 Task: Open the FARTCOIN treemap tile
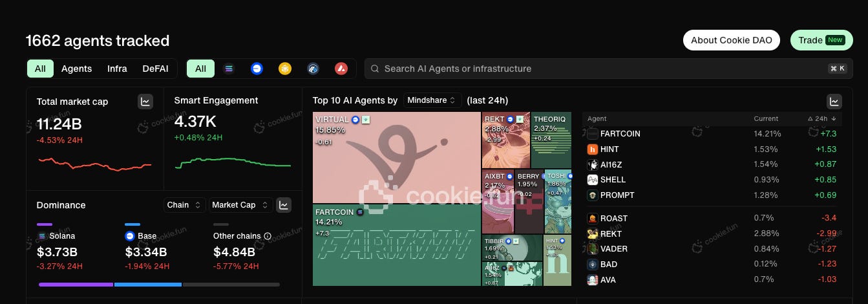click(x=396, y=245)
